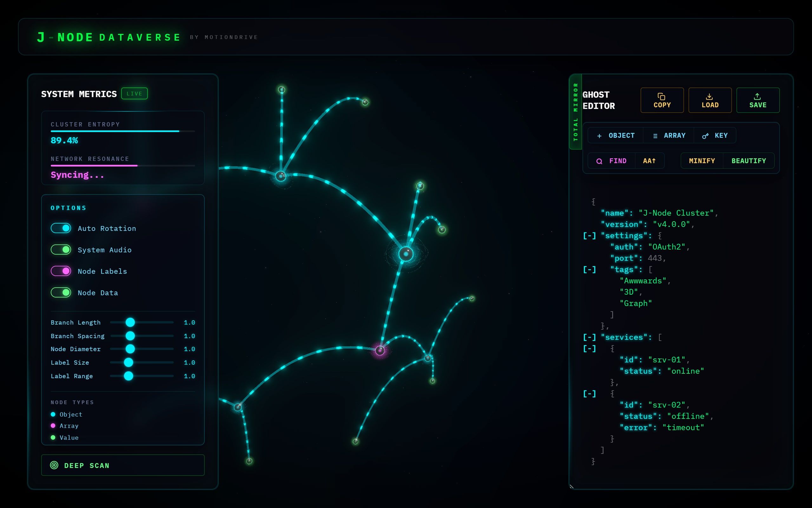Click the SAVE button

[758, 100]
